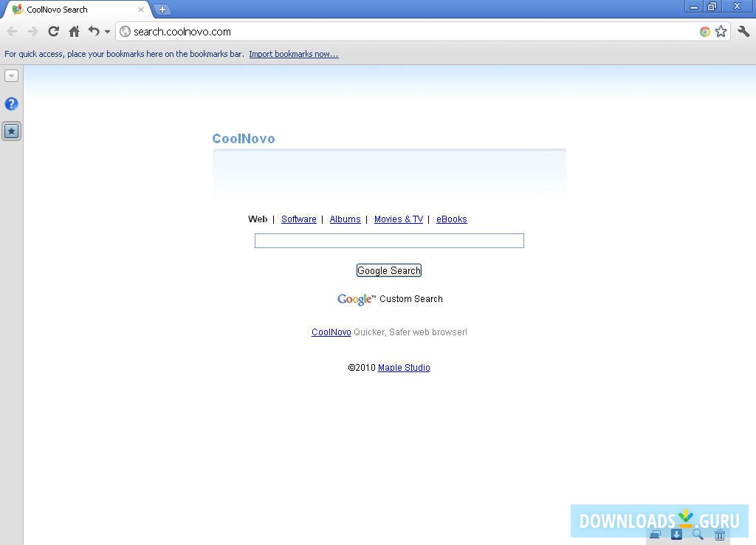756x545 pixels.
Task: Open the undo-close tab history dropdown
Action: coord(107,32)
